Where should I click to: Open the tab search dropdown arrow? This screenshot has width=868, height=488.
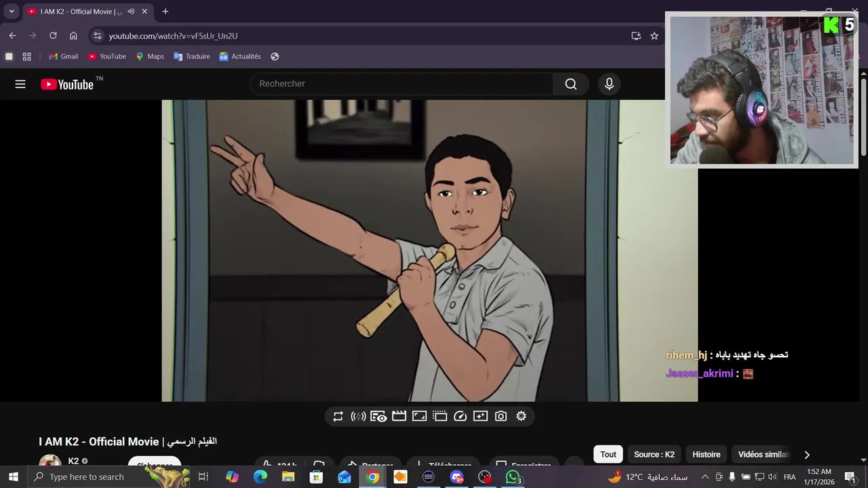[x=12, y=12]
